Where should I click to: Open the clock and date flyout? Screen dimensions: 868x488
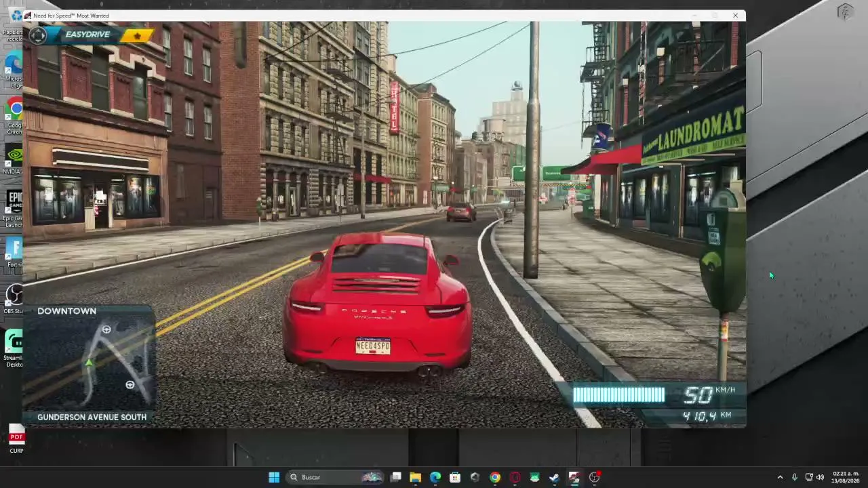tap(846, 477)
